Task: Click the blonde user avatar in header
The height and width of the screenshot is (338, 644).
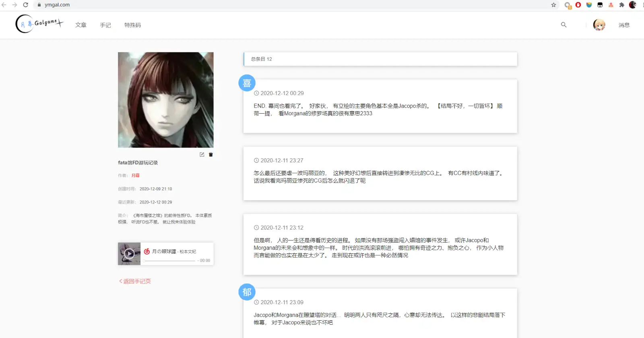Action: coord(599,25)
